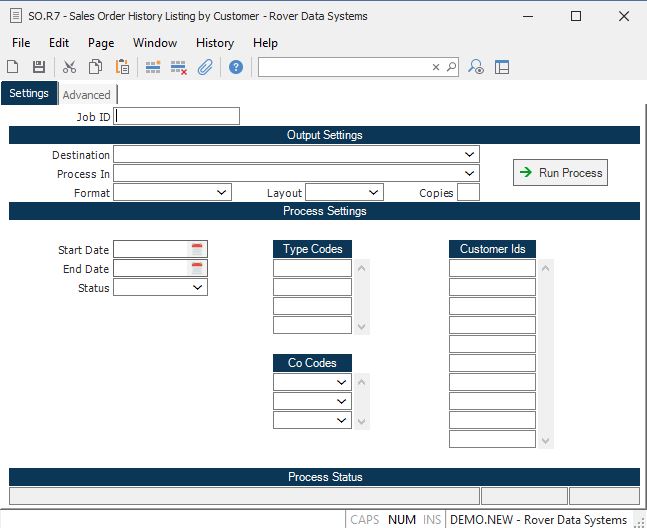Click into the Job ID field
The height and width of the screenshot is (528, 647).
click(x=178, y=116)
